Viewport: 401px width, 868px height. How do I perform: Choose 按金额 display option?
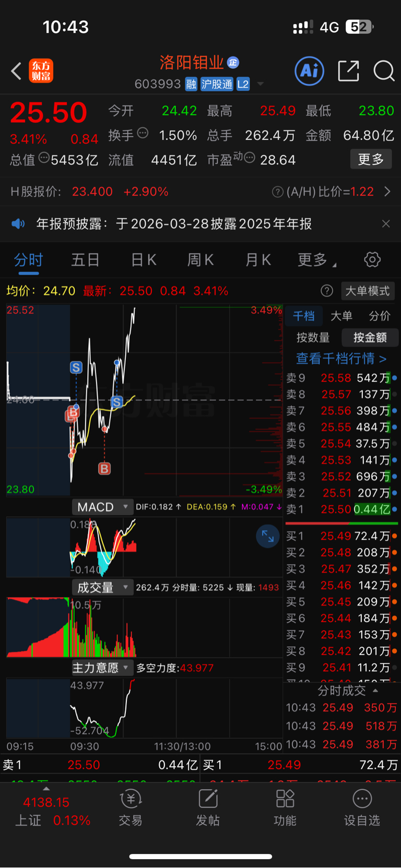[370, 338]
